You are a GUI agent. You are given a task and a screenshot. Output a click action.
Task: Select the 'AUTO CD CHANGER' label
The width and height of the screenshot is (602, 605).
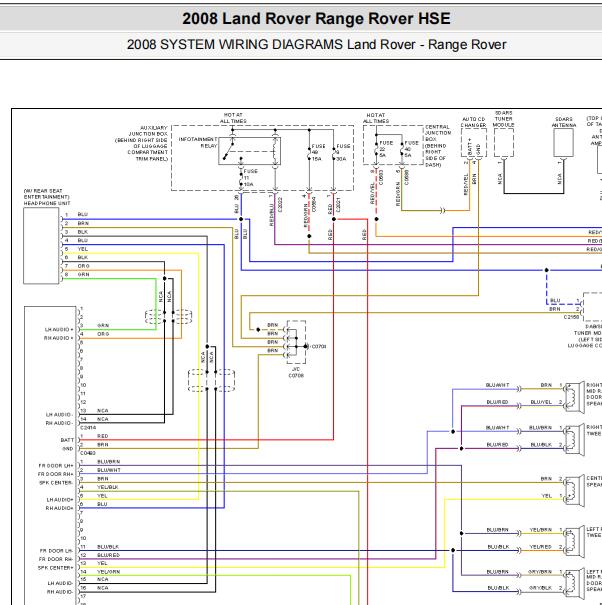coord(473,122)
